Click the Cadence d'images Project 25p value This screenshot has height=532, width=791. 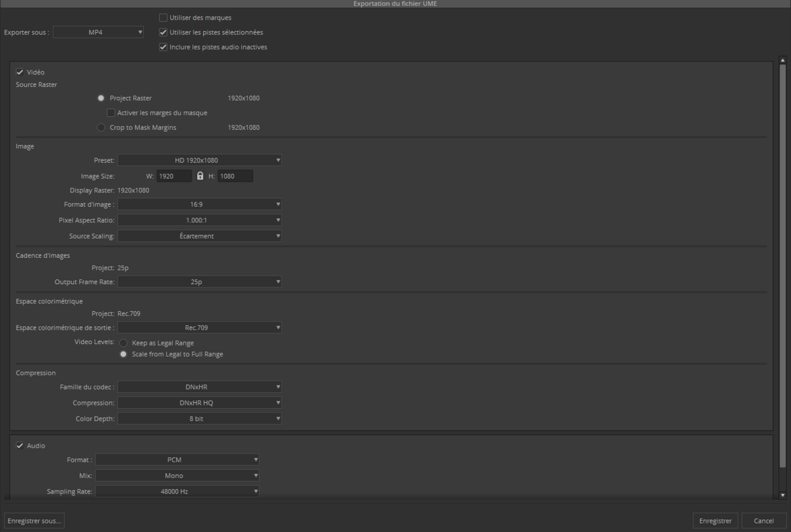pos(123,268)
